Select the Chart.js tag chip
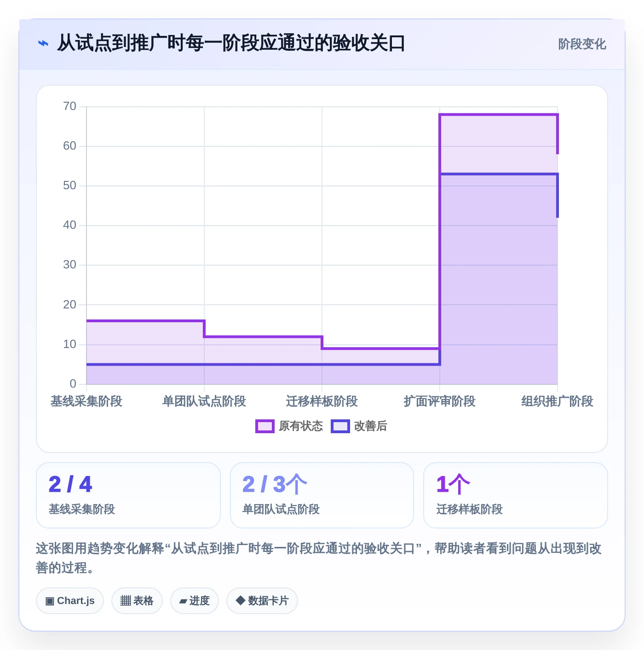Viewport: 644px width, 650px height. pos(70,601)
